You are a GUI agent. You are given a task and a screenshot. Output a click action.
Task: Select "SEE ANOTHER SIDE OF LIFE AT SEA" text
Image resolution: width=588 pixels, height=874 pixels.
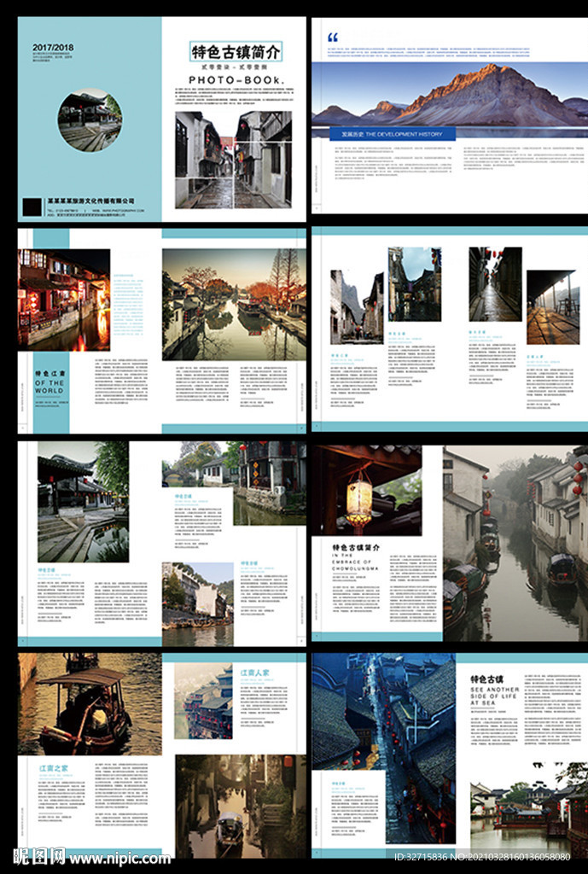pyautogui.click(x=494, y=696)
